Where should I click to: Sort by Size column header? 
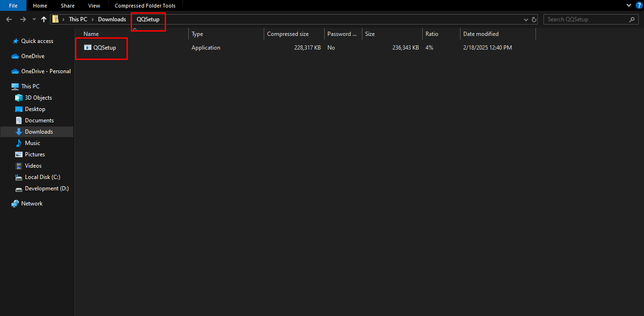coord(370,34)
